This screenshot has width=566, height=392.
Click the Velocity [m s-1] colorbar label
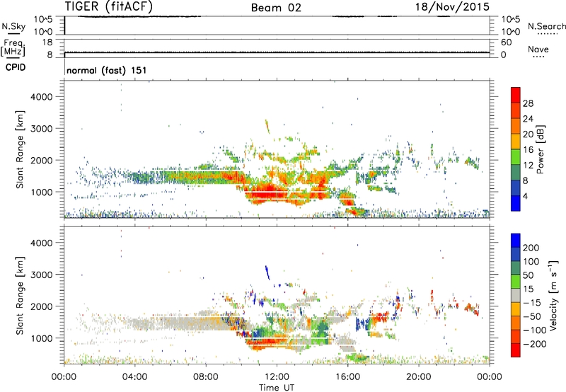tap(553, 295)
